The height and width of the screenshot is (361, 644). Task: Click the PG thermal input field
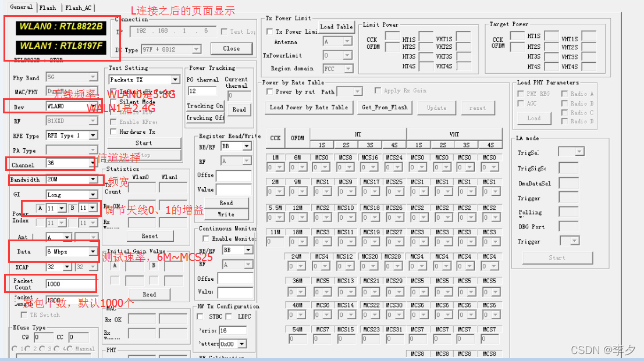[202, 91]
